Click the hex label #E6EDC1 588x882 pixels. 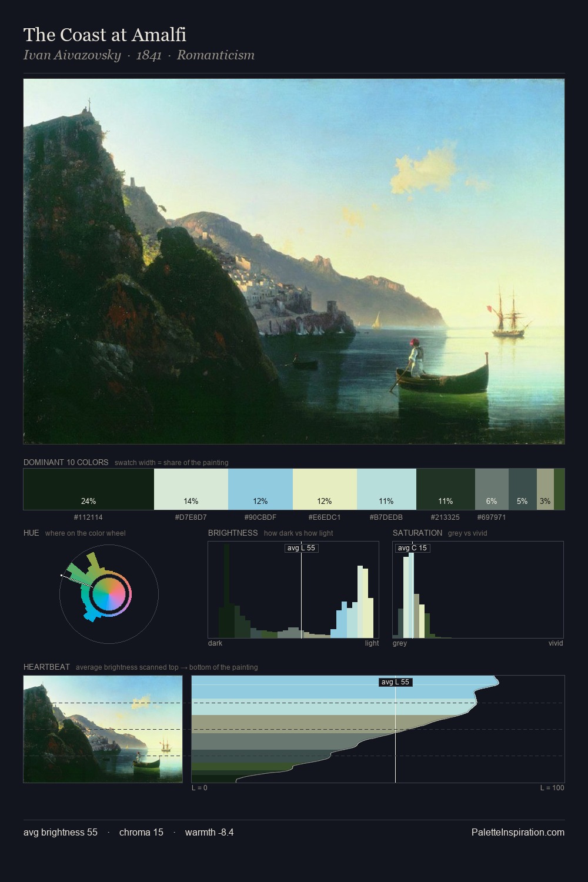click(325, 517)
